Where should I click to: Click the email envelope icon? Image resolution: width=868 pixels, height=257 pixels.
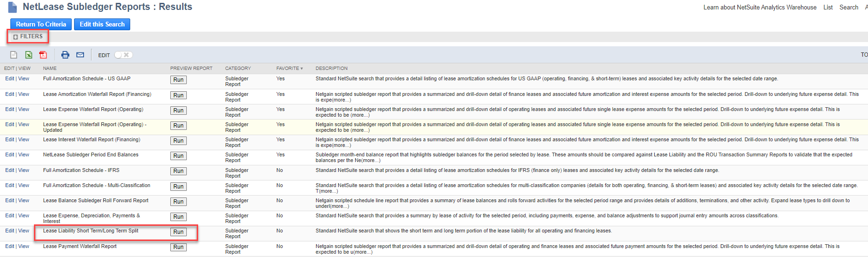80,55
